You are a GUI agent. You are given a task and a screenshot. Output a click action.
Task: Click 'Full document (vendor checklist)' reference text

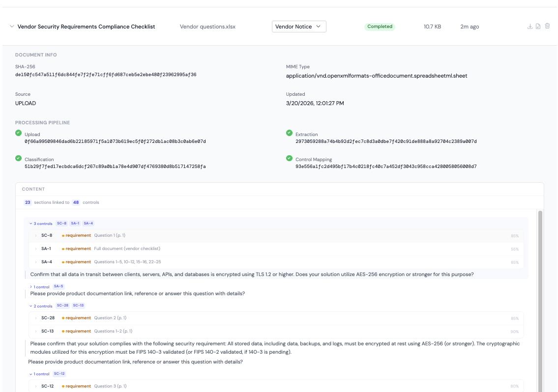click(x=127, y=249)
